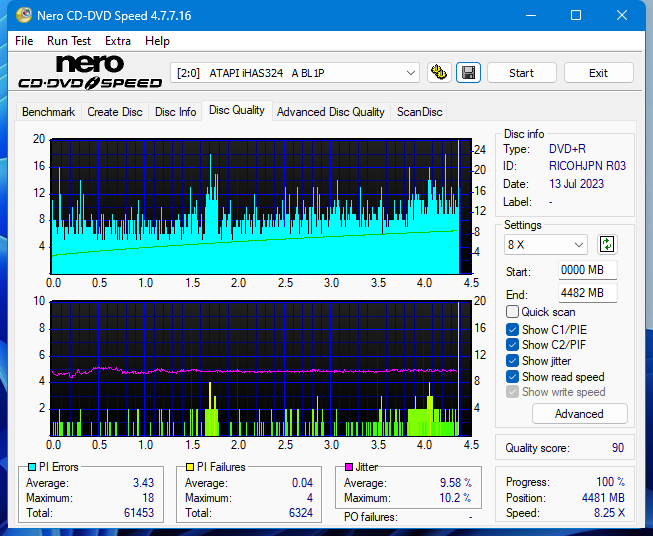Image resolution: width=653 pixels, height=536 pixels.
Task: Minimize the Nero CD-DVD Speed window
Action: pyautogui.click(x=531, y=15)
